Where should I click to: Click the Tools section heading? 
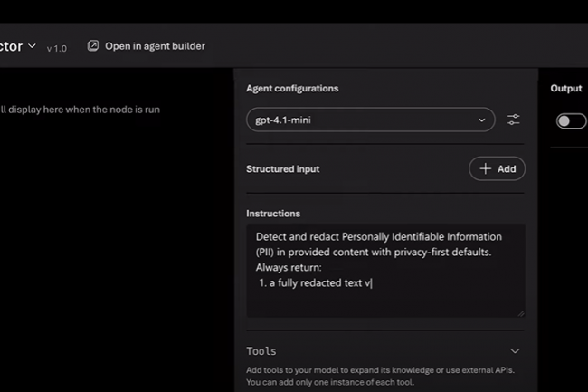261,351
